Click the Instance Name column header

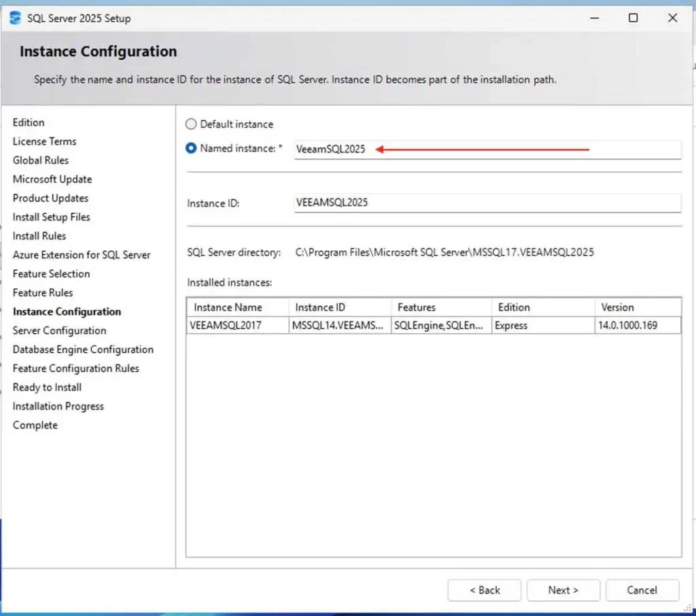(x=237, y=307)
